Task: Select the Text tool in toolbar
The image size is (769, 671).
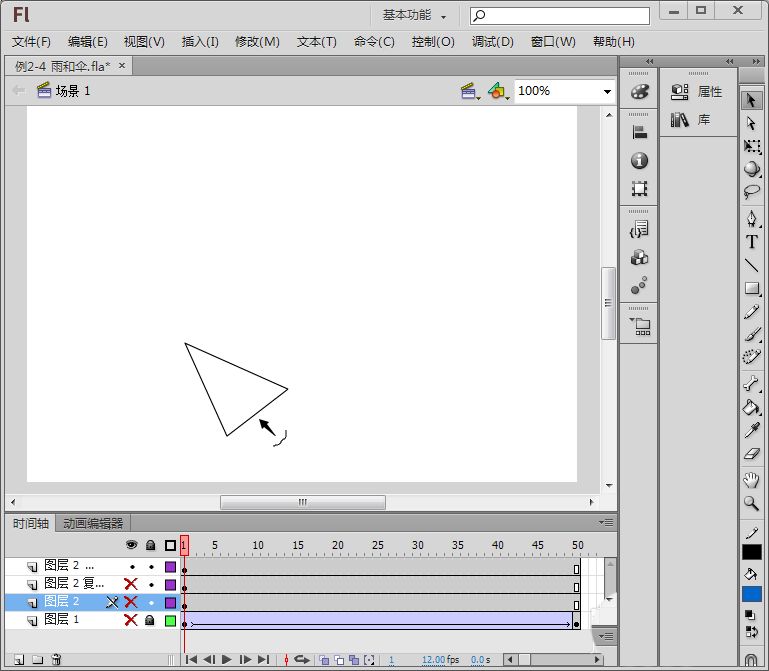Action: (x=751, y=242)
